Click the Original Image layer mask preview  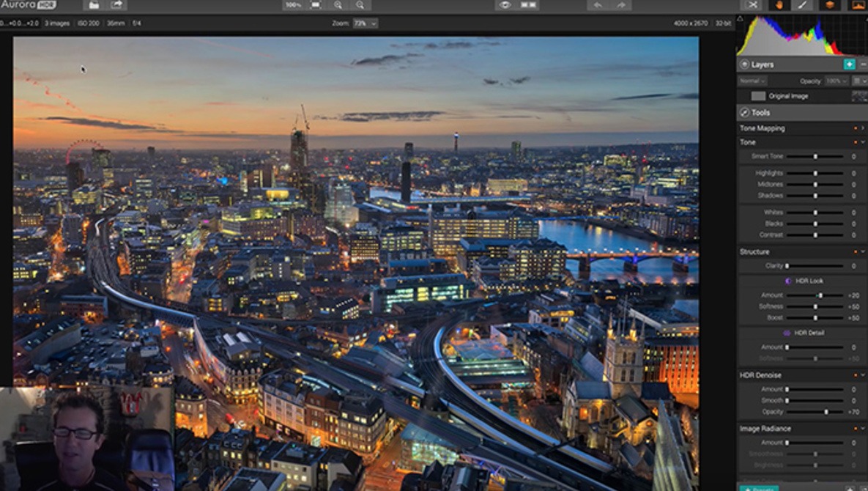[859, 96]
